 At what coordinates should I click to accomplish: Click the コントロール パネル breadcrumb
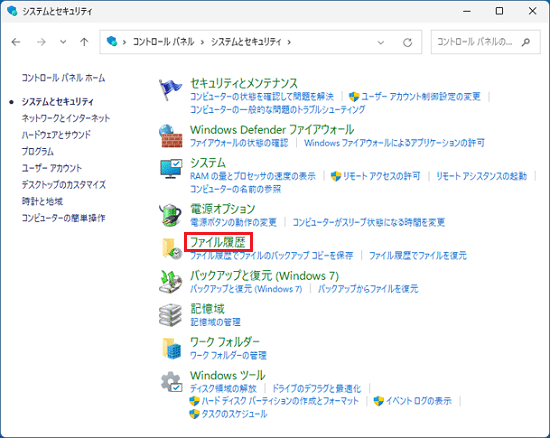pyautogui.click(x=163, y=42)
